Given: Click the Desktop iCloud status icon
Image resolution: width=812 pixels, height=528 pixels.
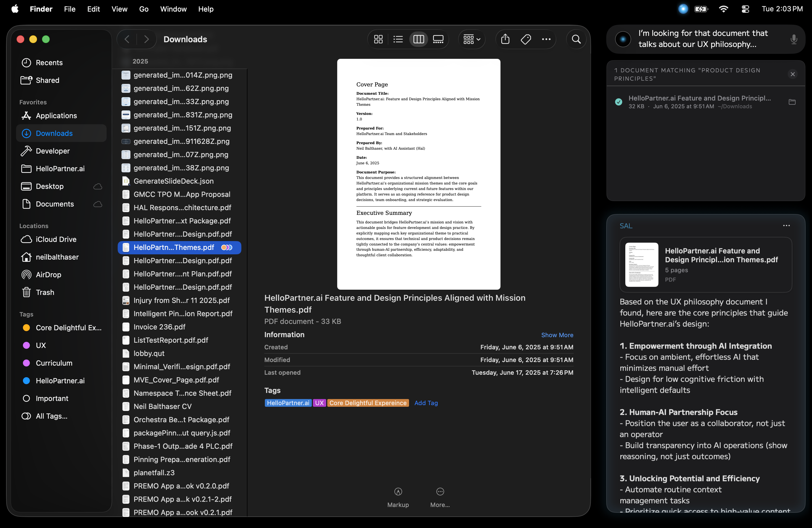Looking at the screenshot, I should tap(98, 187).
